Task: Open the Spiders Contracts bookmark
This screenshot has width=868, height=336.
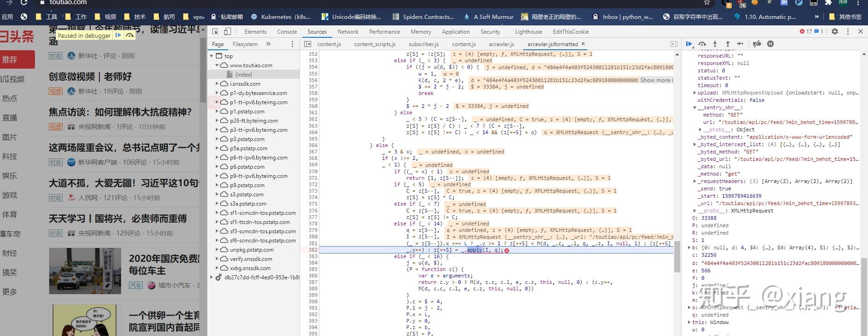Action: tap(423, 17)
